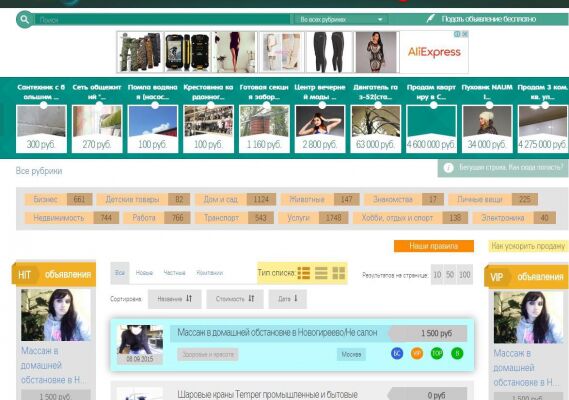Screen dimensions: 569x400
Task: Open the 4 275 000 руб. ticker ad
Action: (543, 128)
